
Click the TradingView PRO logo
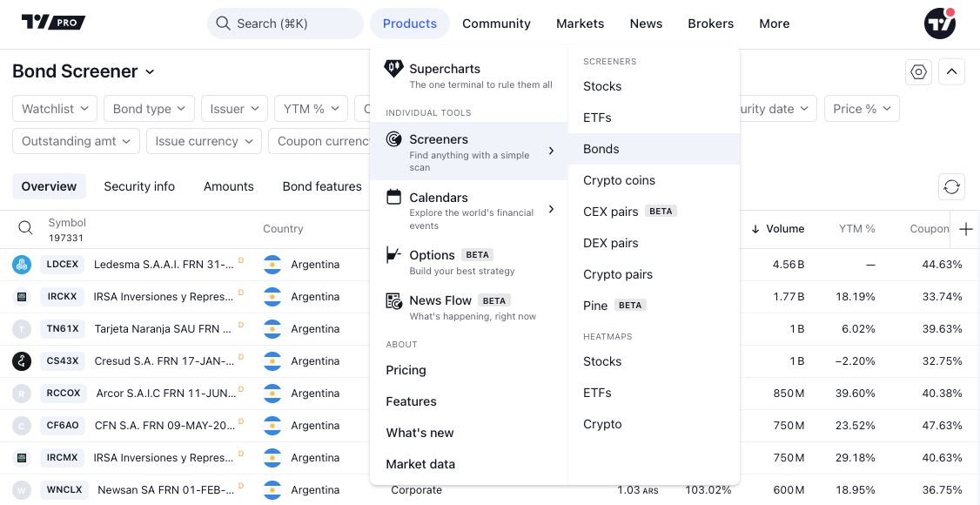tap(53, 23)
